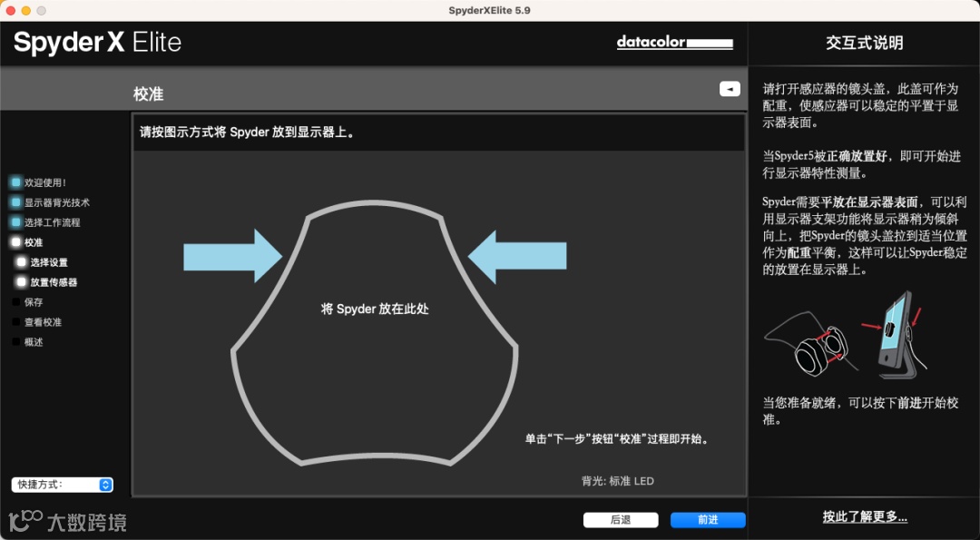The height and width of the screenshot is (540, 980).
Task: Collapse the help panel with the arrow button
Action: [730, 89]
